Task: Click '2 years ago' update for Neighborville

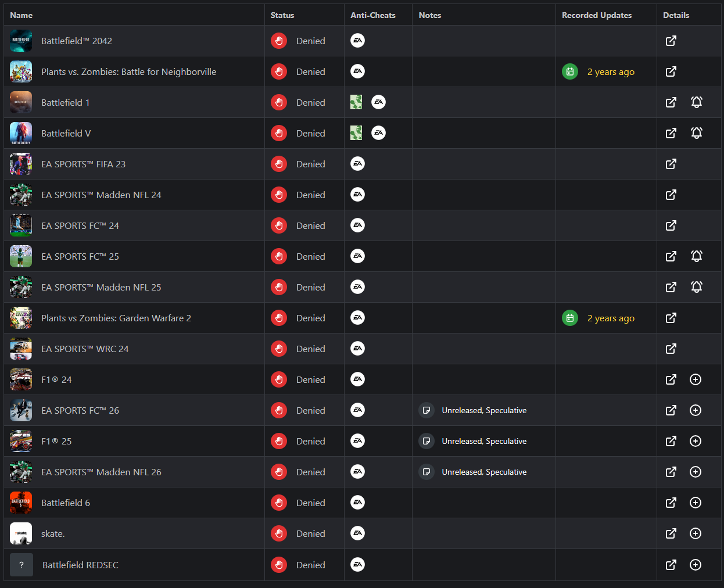Action: [x=611, y=72]
